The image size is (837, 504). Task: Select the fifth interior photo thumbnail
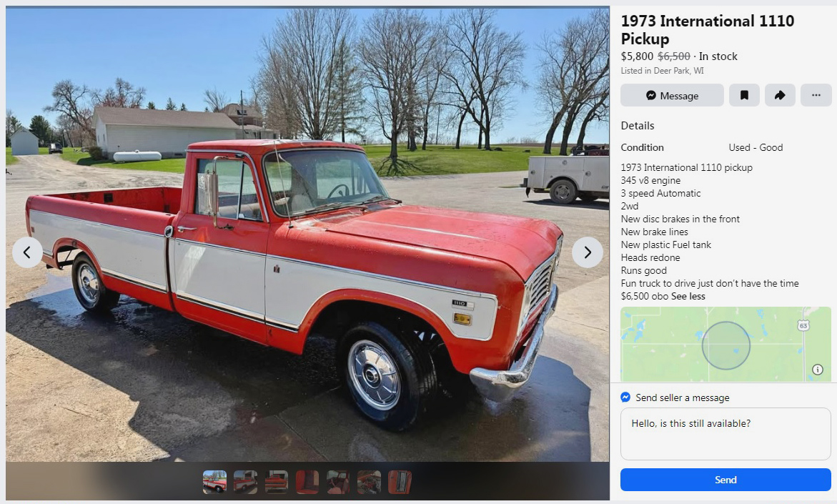(x=338, y=482)
